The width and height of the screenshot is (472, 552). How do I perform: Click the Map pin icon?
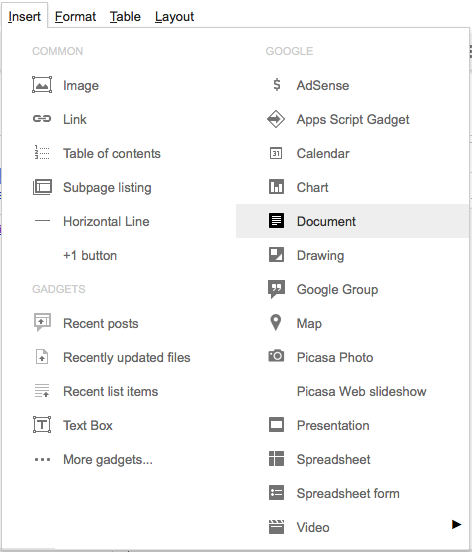point(276,322)
